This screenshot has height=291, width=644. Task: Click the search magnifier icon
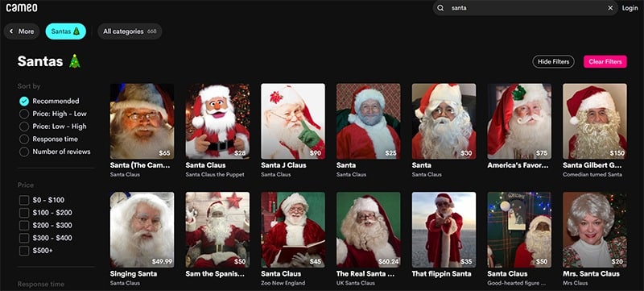(x=440, y=8)
